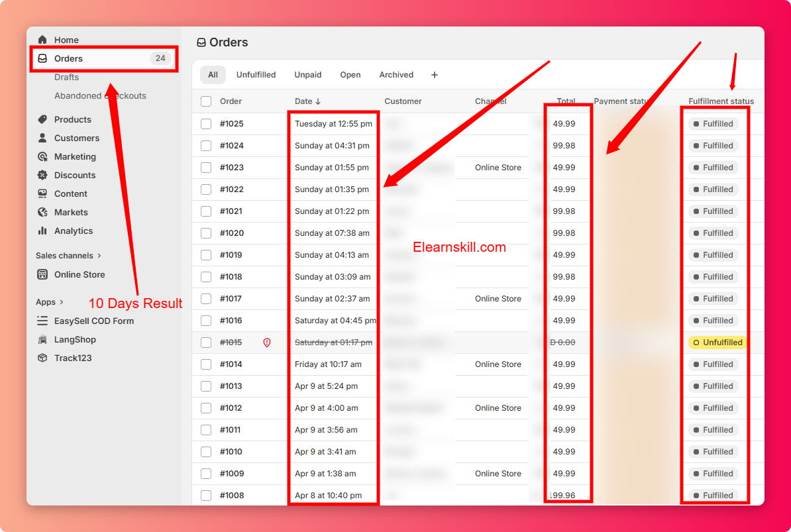Show the Unpaid orders tab

coord(308,75)
